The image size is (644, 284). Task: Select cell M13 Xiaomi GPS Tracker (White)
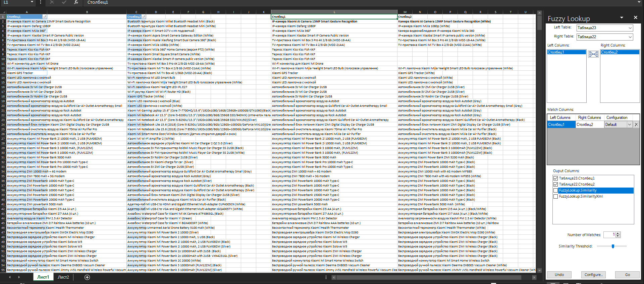[405, 73]
